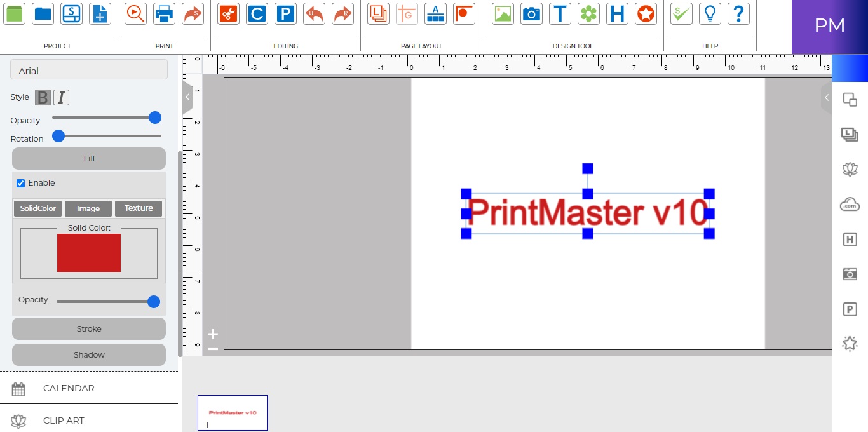Click star outline icon in right sidebar
This screenshot has width=868, height=432.
point(850,344)
